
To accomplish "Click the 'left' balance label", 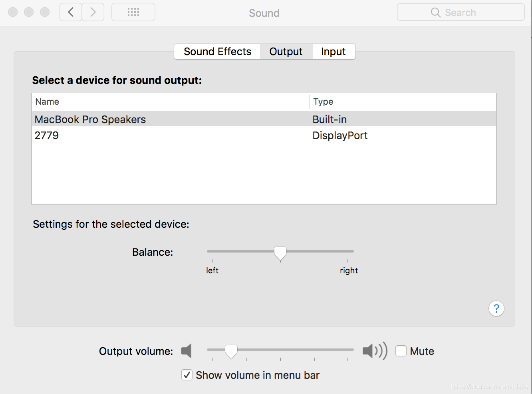I will (212, 271).
